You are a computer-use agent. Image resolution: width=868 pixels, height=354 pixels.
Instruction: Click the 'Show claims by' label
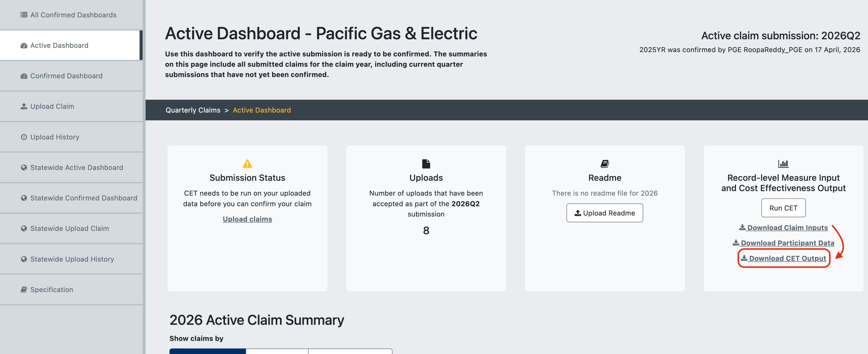[x=196, y=338]
